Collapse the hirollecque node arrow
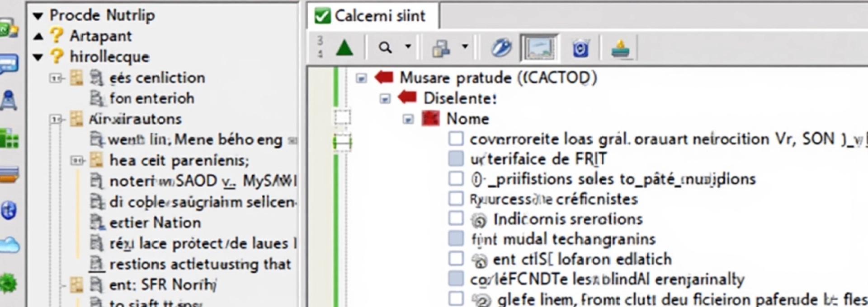This screenshot has height=307, width=868. tap(38, 57)
